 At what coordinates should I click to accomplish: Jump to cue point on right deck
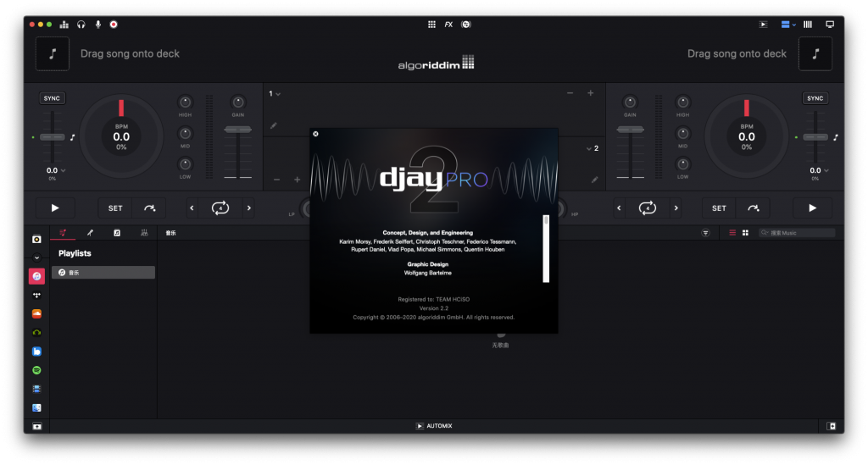coord(754,208)
